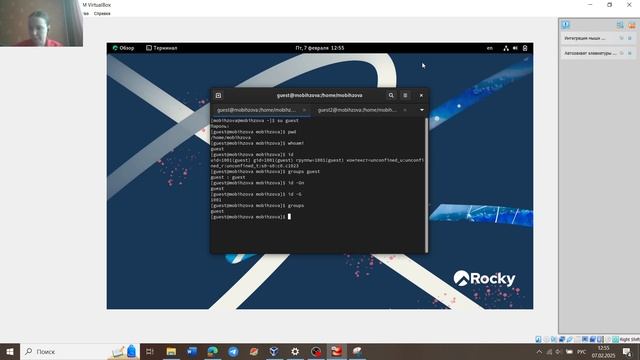
Task: Open the Справка menu in VirtualBox
Action: [102, 13]
